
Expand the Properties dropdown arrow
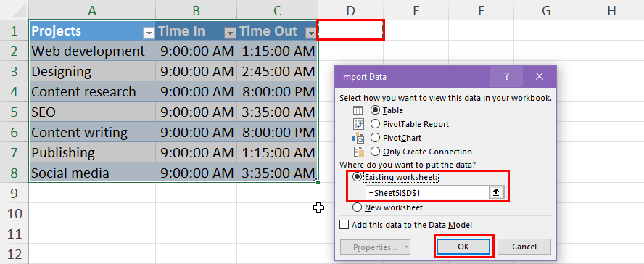pyautogui.click(x=406, y=247)
